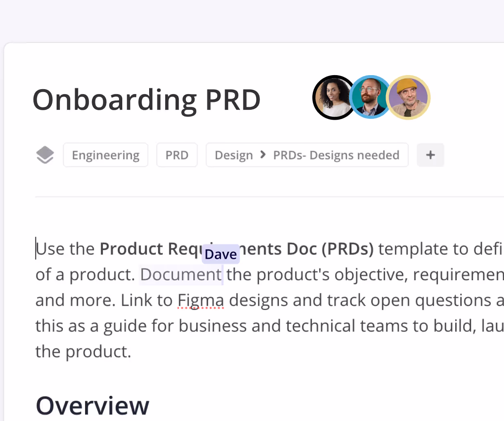Open the Engineering tag
The image size is (504, 421).
[106, 155]
